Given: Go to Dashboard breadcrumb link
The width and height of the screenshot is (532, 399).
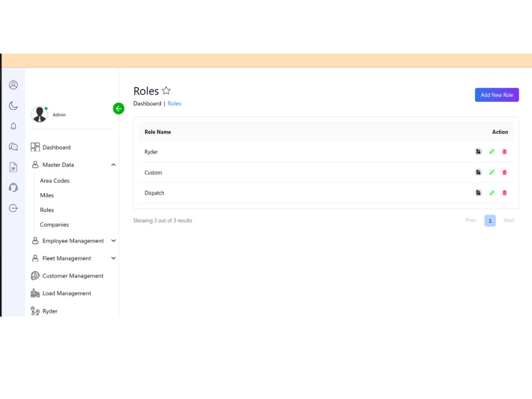Looking at the screenshot, I should pos(147,104).
